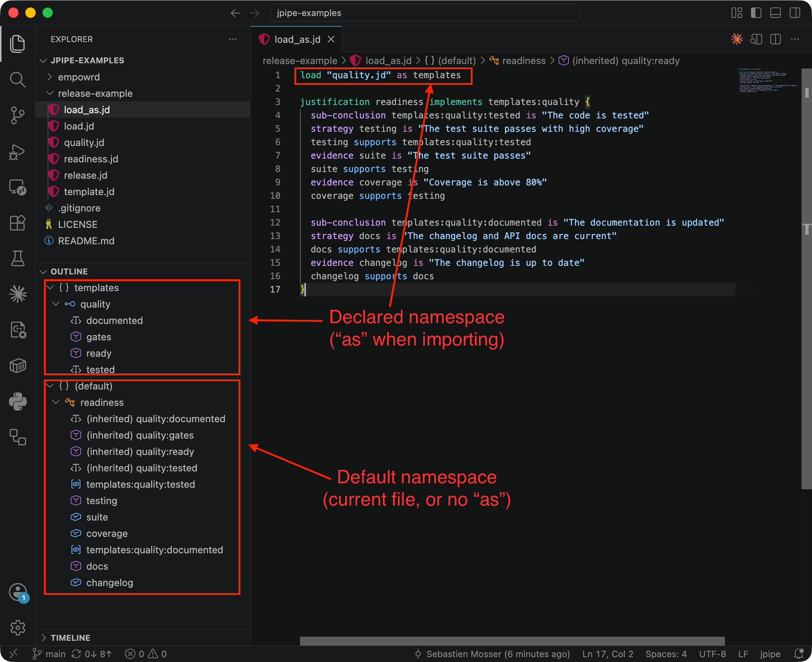Open readiness.jd in explorer
Screen dimensions: 812x662
click(x=91, y=159)
